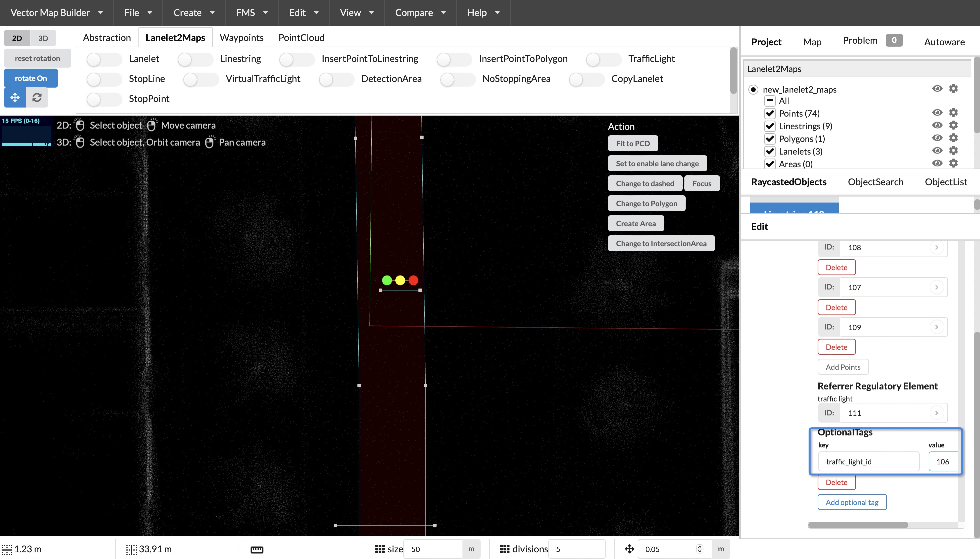
Task: Click the red traffic light bulb
Action: pos(413,280)
